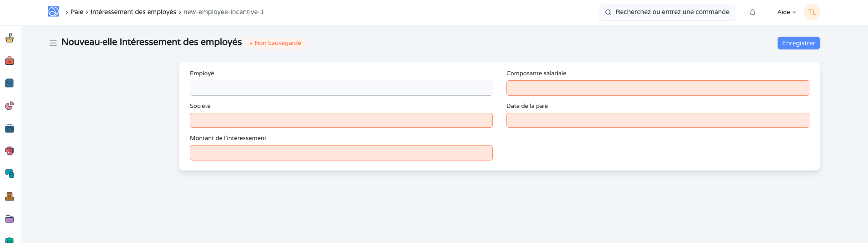
Task: Click the TL user avatar
Action: point(812,12)
